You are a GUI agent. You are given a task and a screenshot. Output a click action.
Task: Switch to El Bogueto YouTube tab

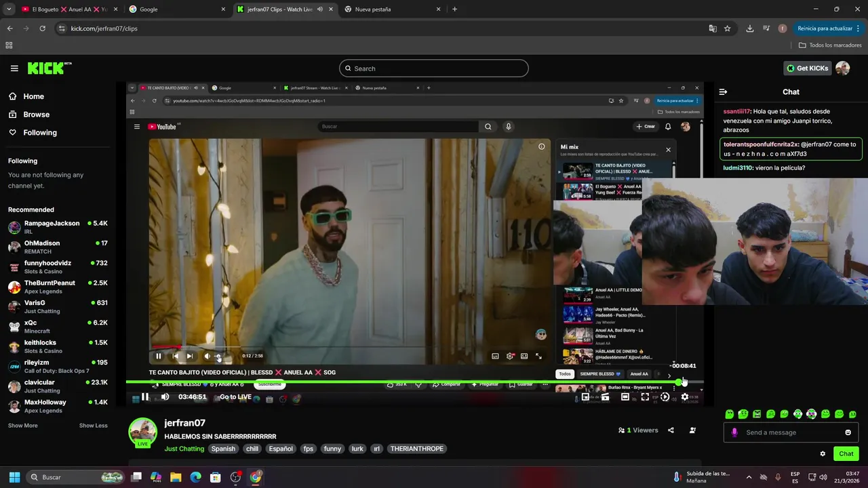click(x=68, y=9)
